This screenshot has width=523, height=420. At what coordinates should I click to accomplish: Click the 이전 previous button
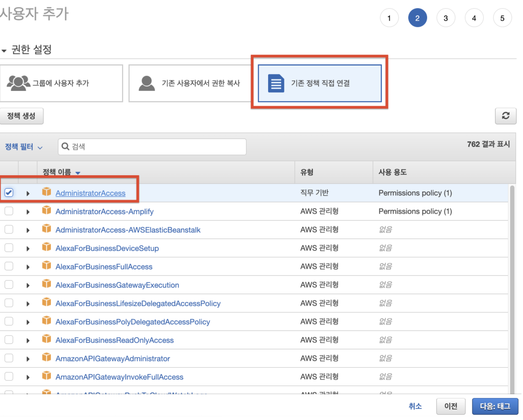[451, 406]
